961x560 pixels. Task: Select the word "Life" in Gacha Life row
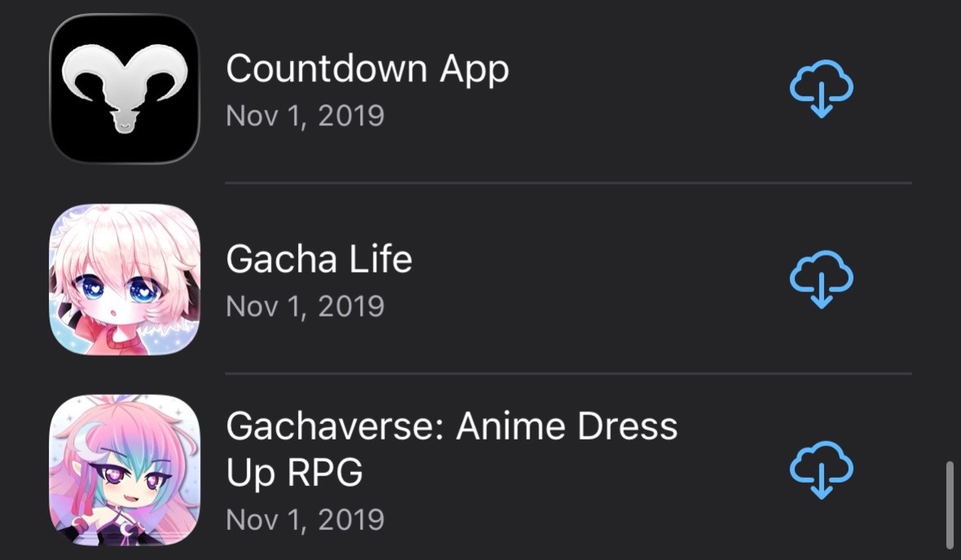[x=380, y=259]
